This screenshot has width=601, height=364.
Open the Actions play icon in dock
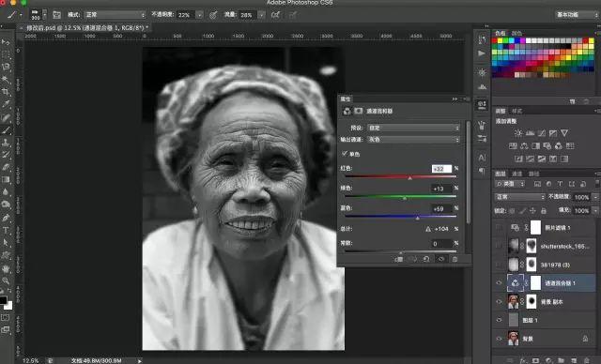482,53
